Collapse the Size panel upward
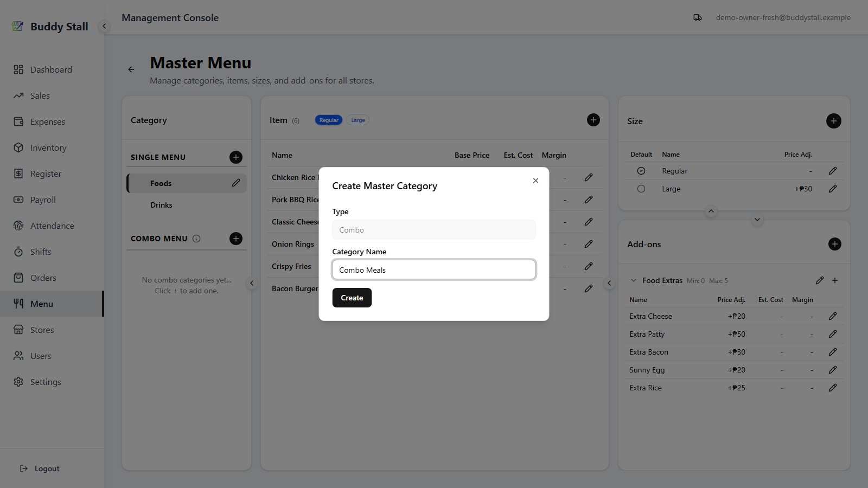Viewport: 868px width, 488px height. tap(711, 211)
